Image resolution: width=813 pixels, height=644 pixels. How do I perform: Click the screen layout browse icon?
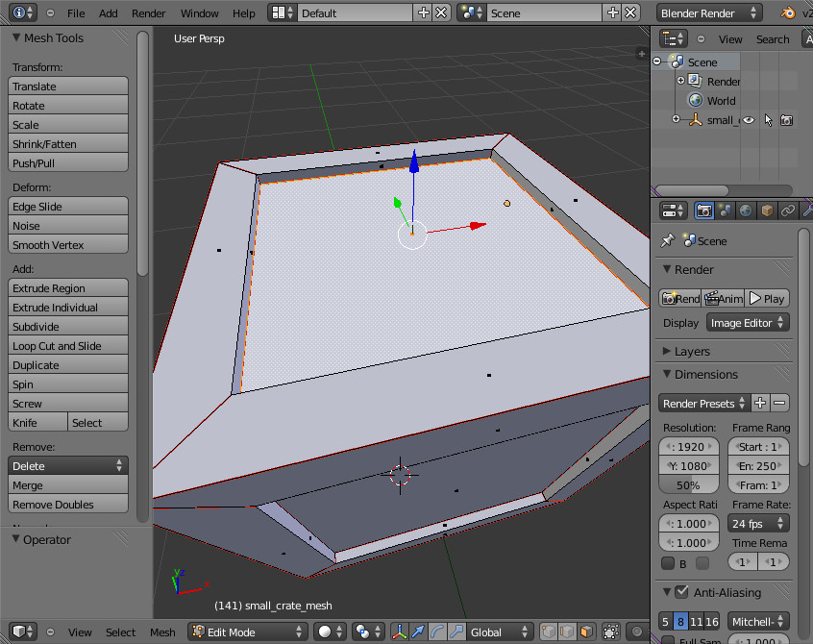(x=283, y=12)
